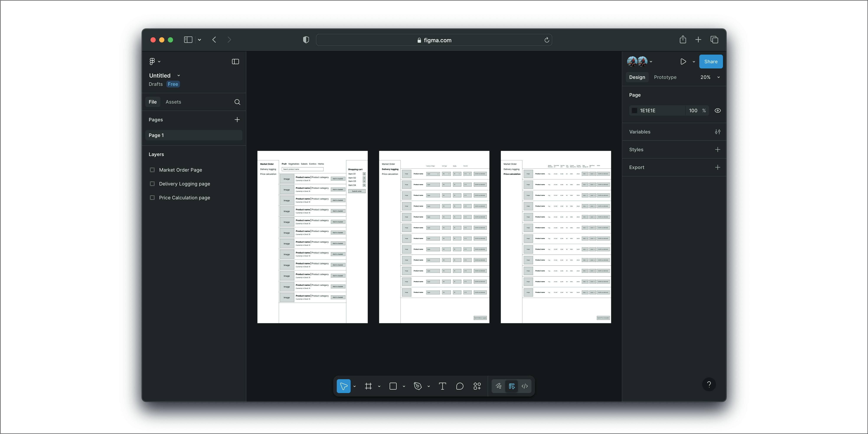Open the zoom level 20% dropdown
This screenshot has width=868, height=434.
pos(710,77)
